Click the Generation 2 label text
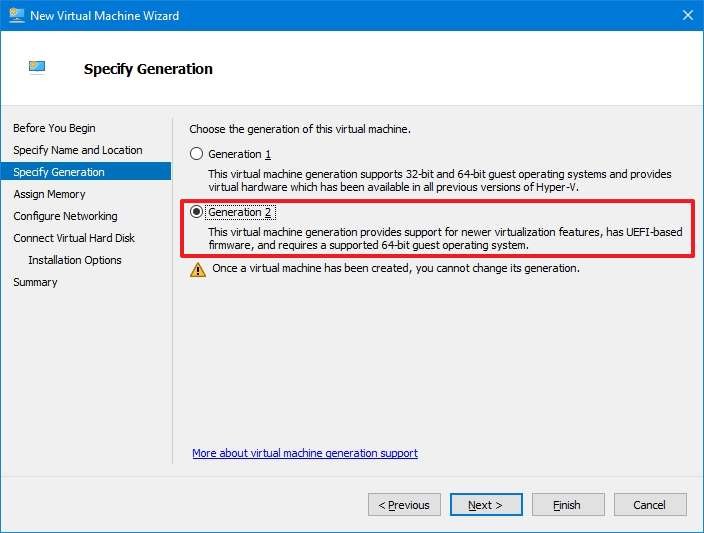Viewport: 704px width, 533px height. click(240, 212)
